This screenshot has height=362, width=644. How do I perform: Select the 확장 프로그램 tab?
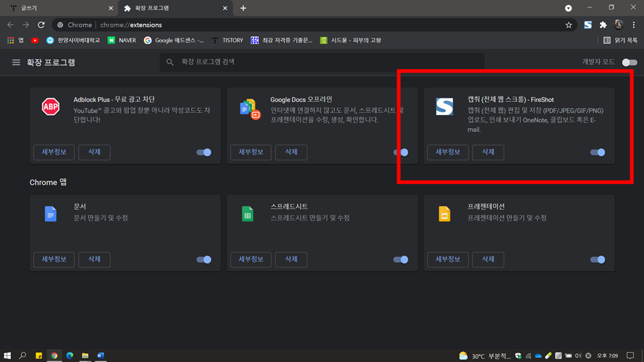[175, 8]
